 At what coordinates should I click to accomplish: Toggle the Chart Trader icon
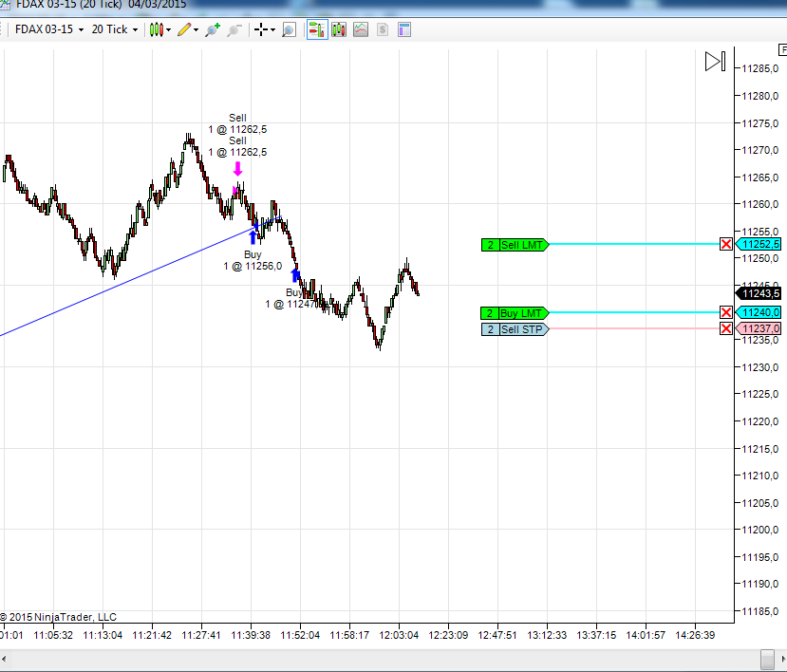(x=317, y=29)
